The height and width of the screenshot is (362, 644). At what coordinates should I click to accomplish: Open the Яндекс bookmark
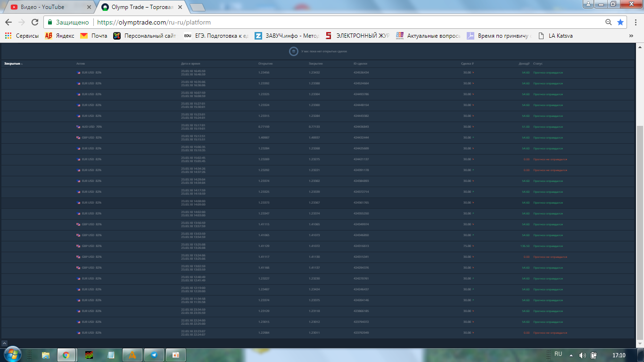pos(60,35)
